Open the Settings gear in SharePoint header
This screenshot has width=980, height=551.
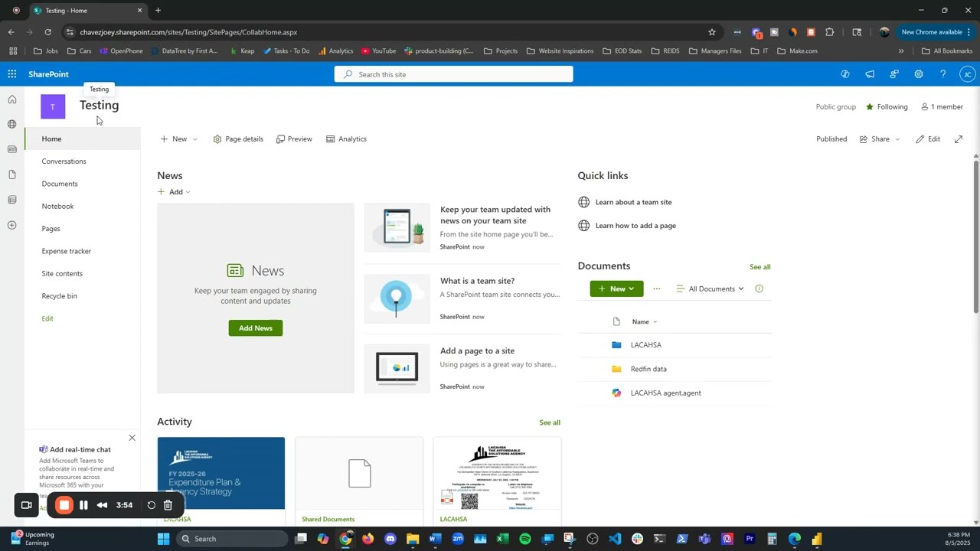click(x=919, y=74)
